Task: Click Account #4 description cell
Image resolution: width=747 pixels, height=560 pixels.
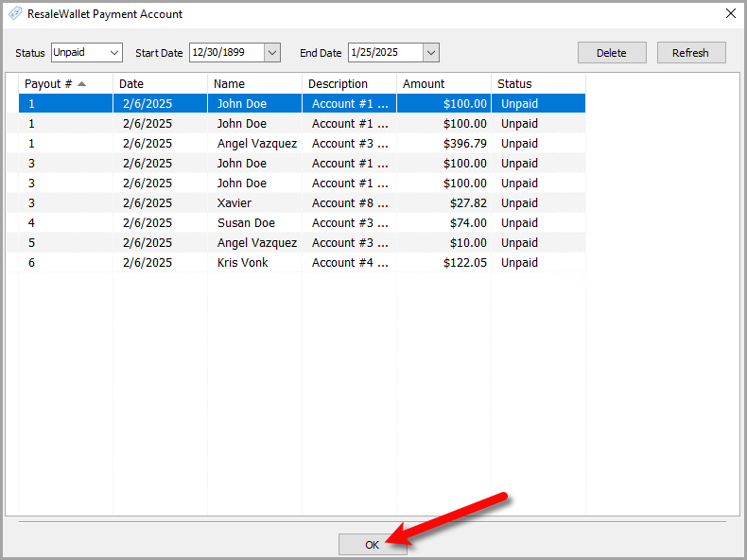Action: tap(349, 263)
